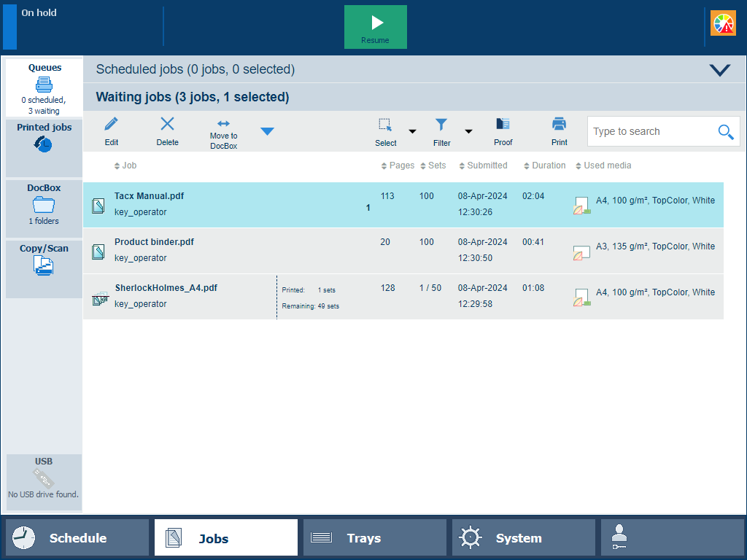Open Printed jobs in sidebar

(x=44, y=138)
